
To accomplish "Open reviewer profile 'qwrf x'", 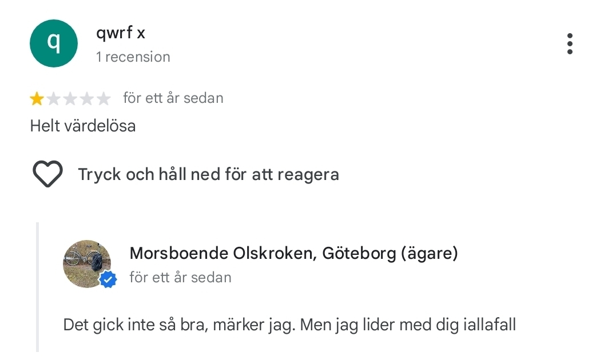I will (121, 33).
